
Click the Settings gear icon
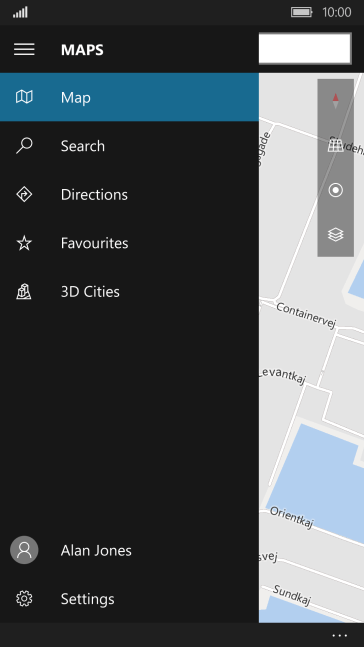[24, 599]
